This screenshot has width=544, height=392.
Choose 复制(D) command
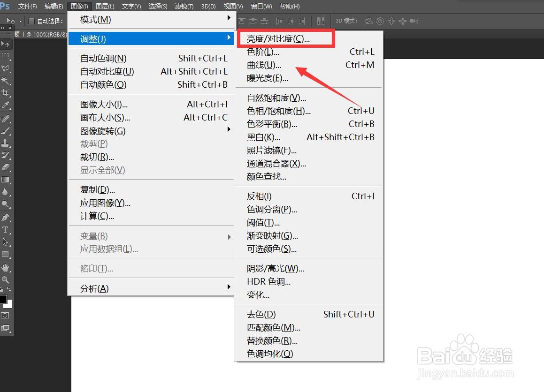pos(152,189)
